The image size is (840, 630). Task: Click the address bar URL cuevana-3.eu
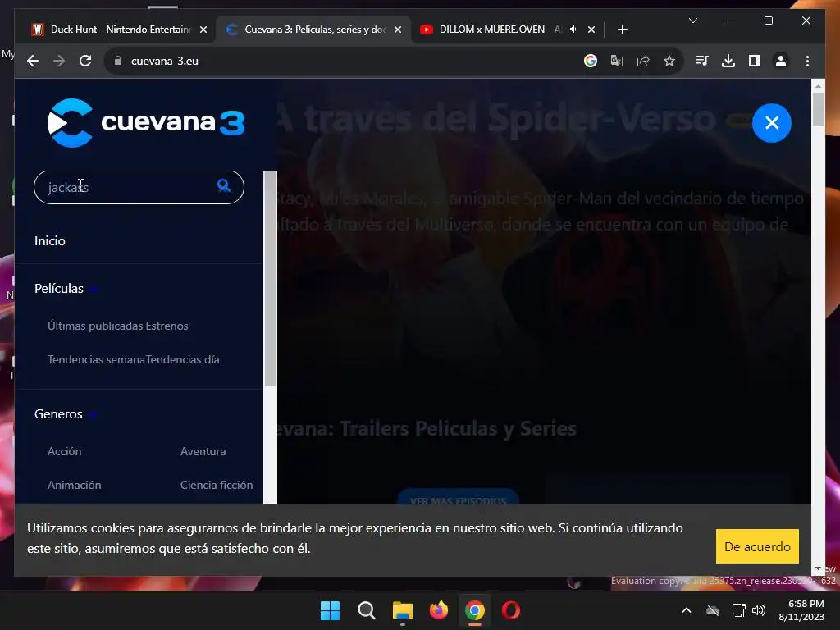[164, 61]
